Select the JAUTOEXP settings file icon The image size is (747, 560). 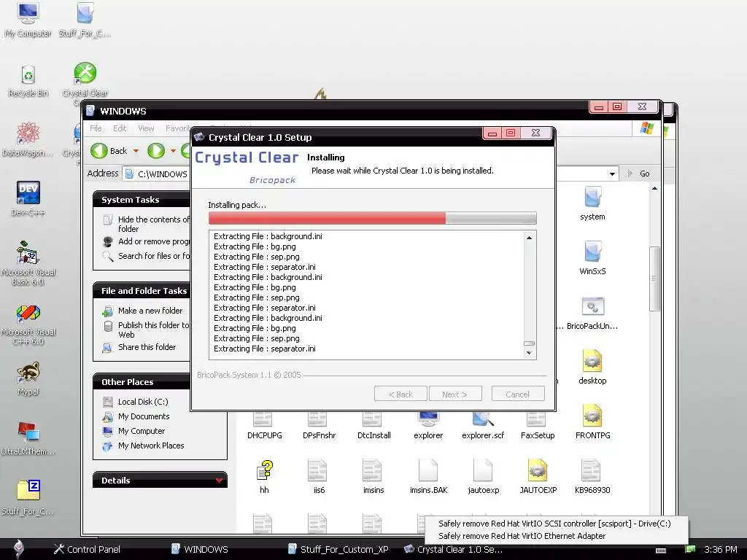coord(538,477)
